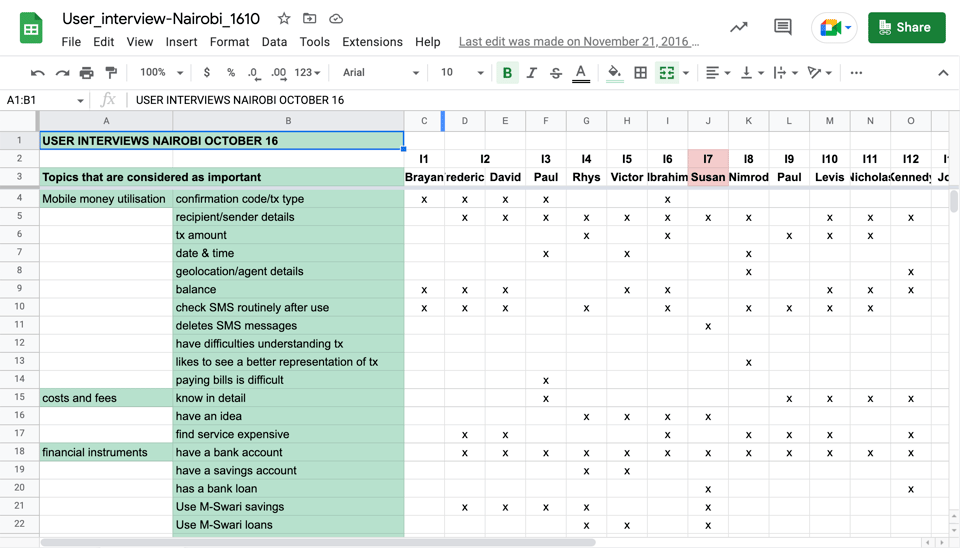Open the Arial font dropdown
This screenshot has height=548, width=960.
coord(380,73)
